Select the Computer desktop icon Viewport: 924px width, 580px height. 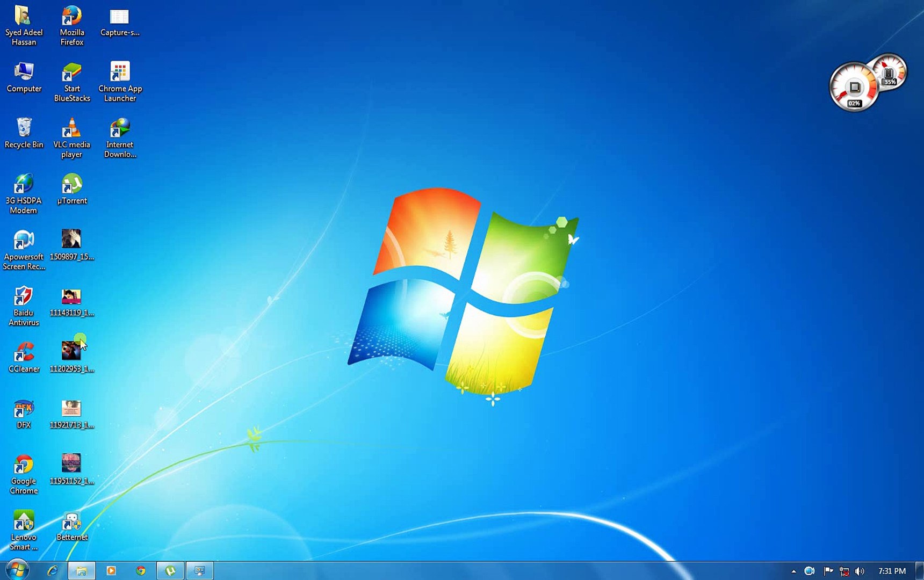24,78
